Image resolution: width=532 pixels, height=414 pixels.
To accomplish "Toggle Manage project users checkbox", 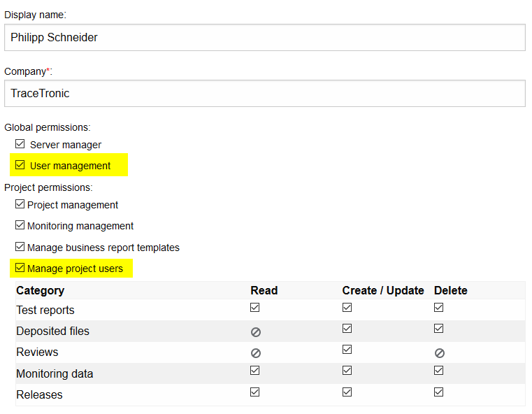I will 20,268.
